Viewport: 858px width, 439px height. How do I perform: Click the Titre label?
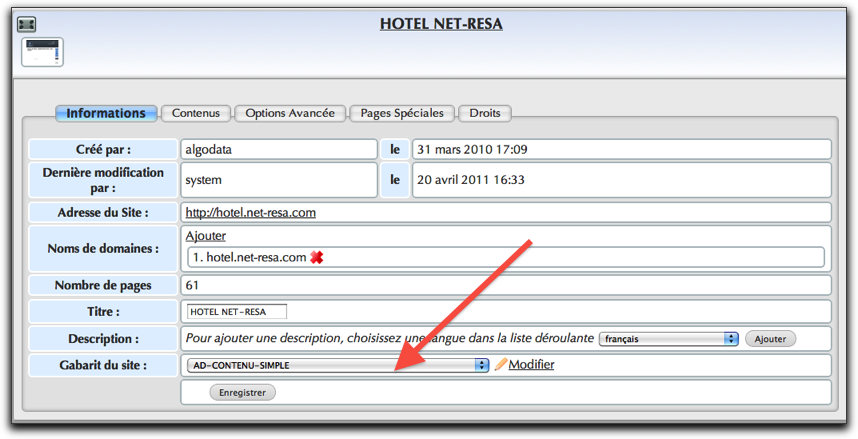tap(103, 311)
